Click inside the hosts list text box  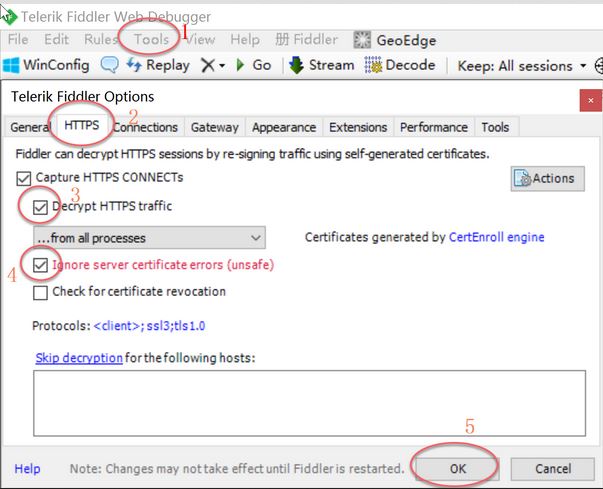pos(309,406)
